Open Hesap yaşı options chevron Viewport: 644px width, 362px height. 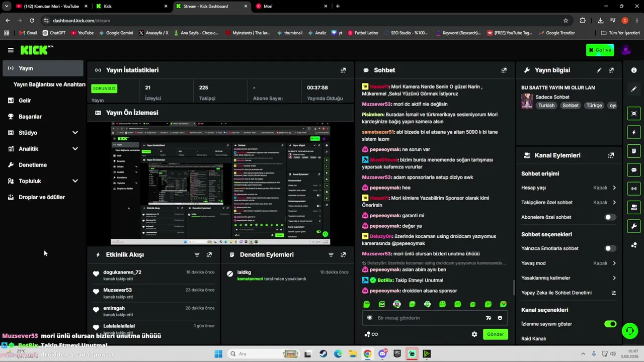pos(614,188)
